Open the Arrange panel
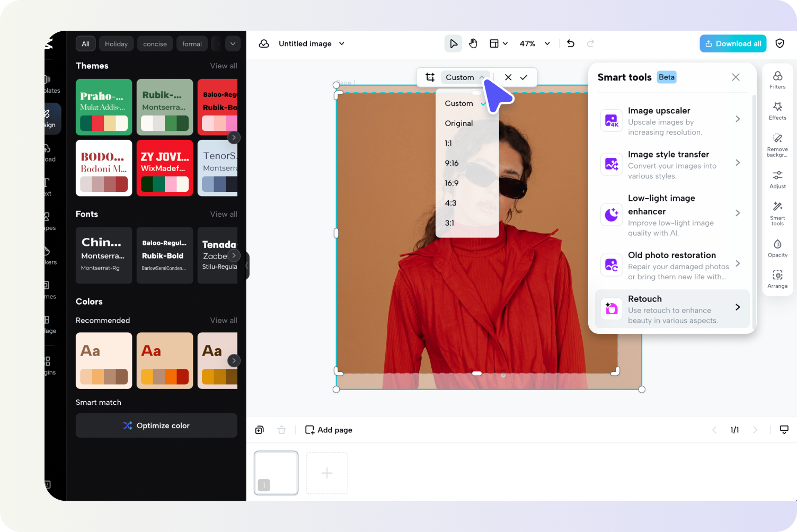797x532 pixels. pyautogui.click(x=777, y=278)
